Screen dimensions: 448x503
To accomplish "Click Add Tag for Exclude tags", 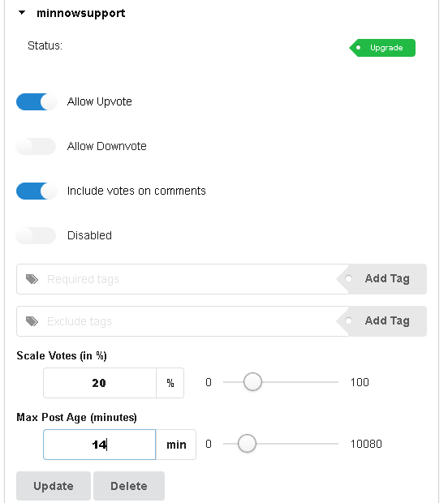I will click(x=381, y=321).
